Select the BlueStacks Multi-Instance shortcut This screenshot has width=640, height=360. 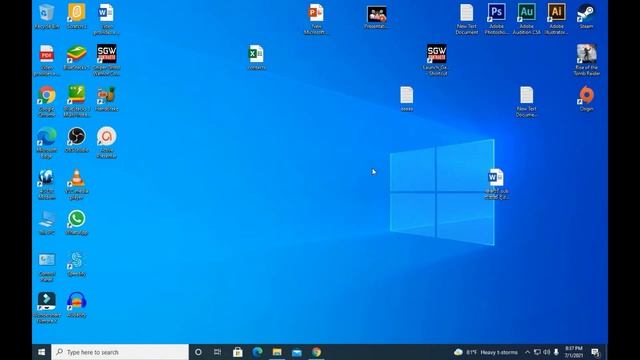pos(76,102)
